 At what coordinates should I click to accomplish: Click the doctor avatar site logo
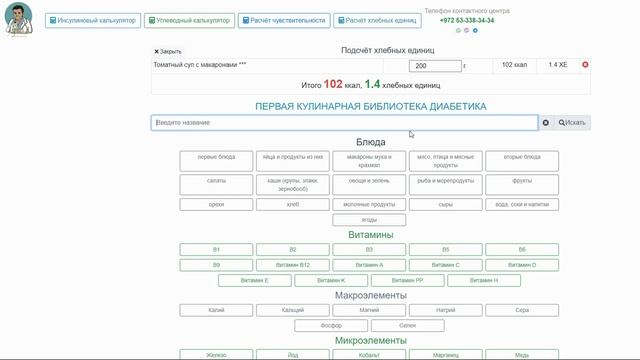(18, 19)
